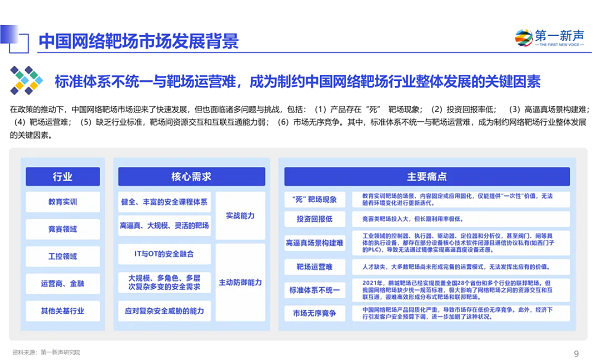Click the description beginning 2021年，鹏城靶场

[461, 290]
